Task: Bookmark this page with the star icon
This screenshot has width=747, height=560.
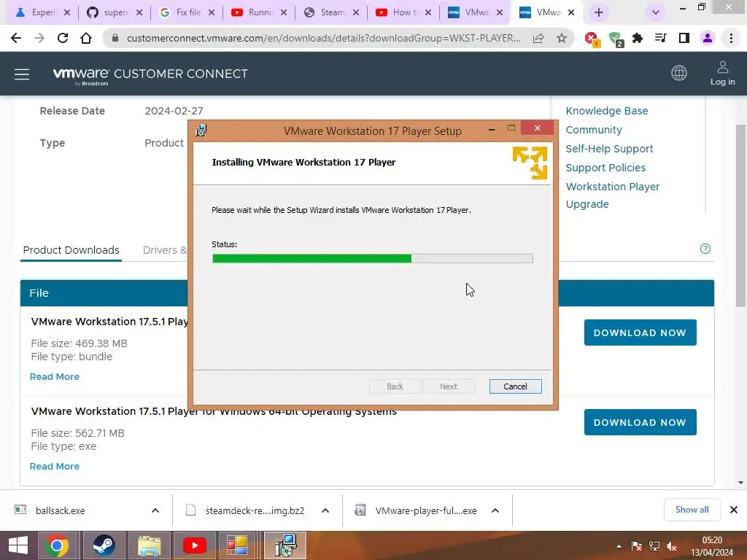Action: coord(562,38)
